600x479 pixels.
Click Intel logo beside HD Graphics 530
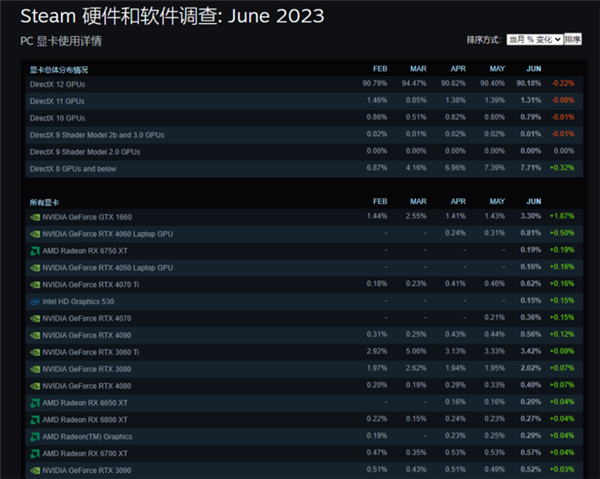(35, 302)
